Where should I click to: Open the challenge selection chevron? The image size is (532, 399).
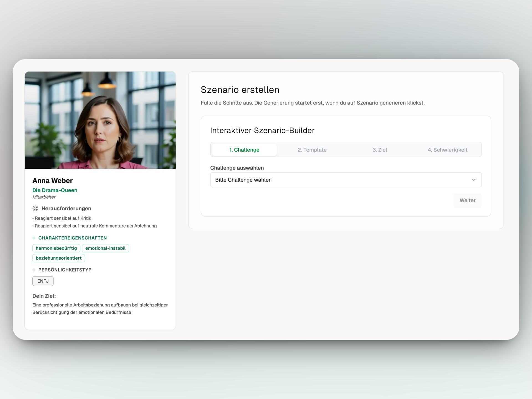[x=473, y=180]
